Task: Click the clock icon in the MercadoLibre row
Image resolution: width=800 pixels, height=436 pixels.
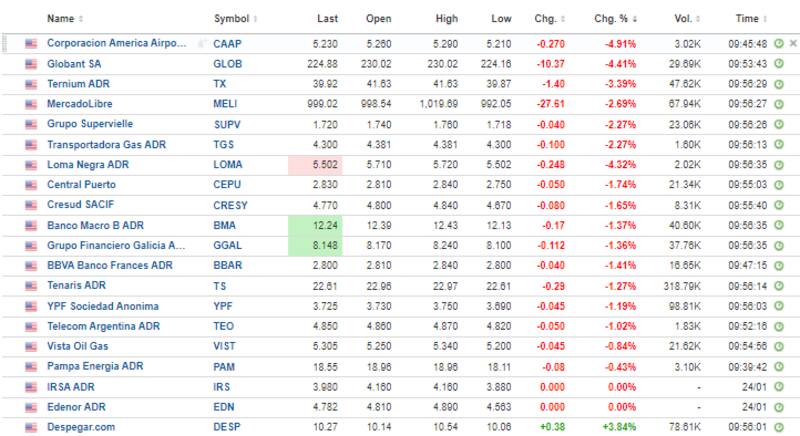Action: (x=778, y=104)
